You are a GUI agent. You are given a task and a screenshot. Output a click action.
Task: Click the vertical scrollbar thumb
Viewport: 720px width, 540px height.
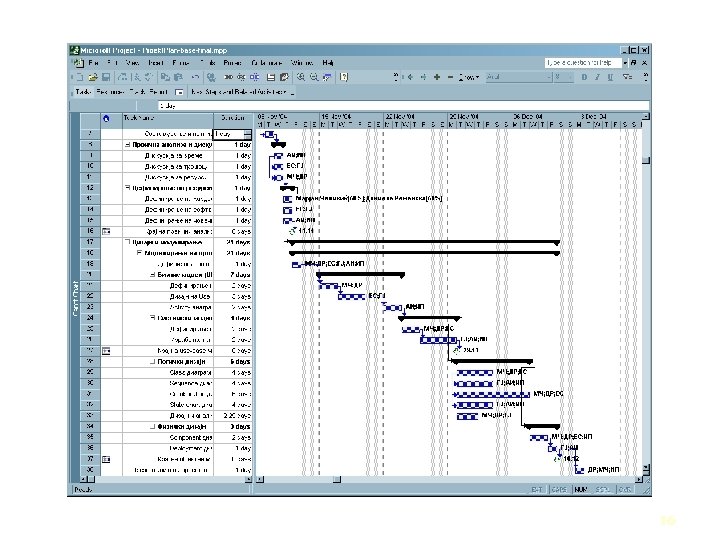[x=646, y=160]
